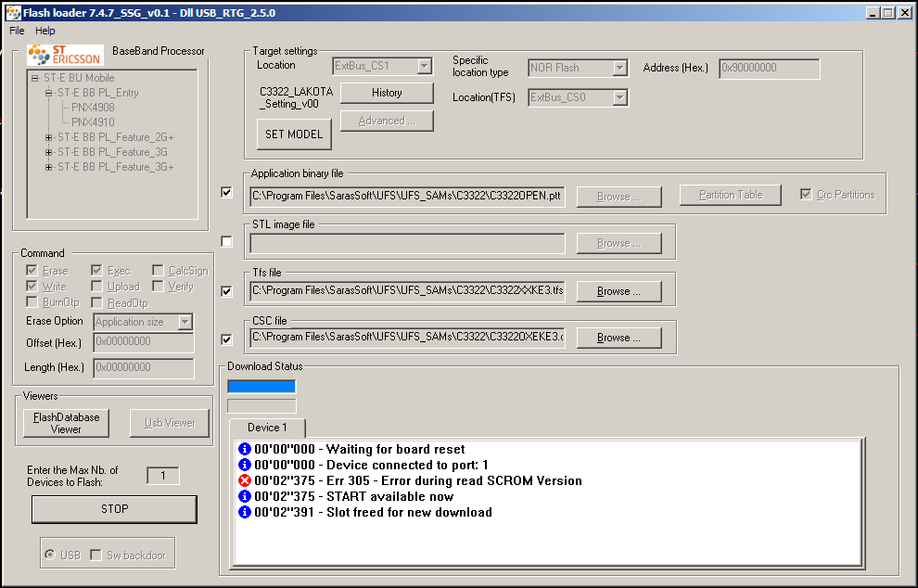Enable the BurnOtp checkbox

click(32, 302)
